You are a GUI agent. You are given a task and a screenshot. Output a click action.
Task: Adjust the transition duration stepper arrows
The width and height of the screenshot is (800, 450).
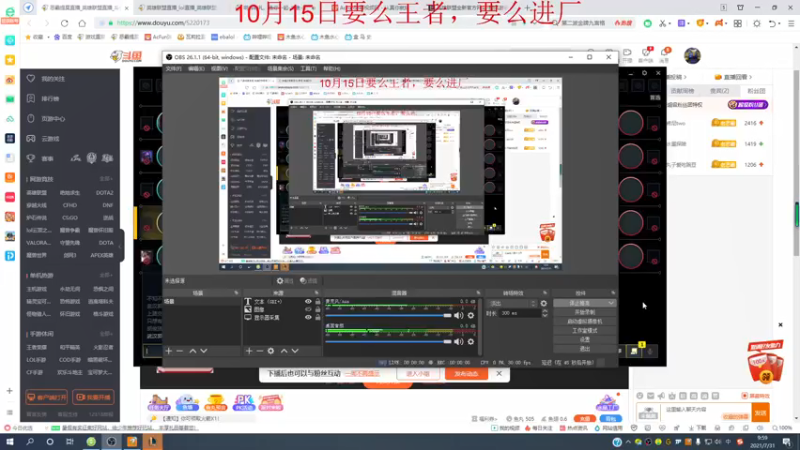pyautogui.click(x=544, y=313)
